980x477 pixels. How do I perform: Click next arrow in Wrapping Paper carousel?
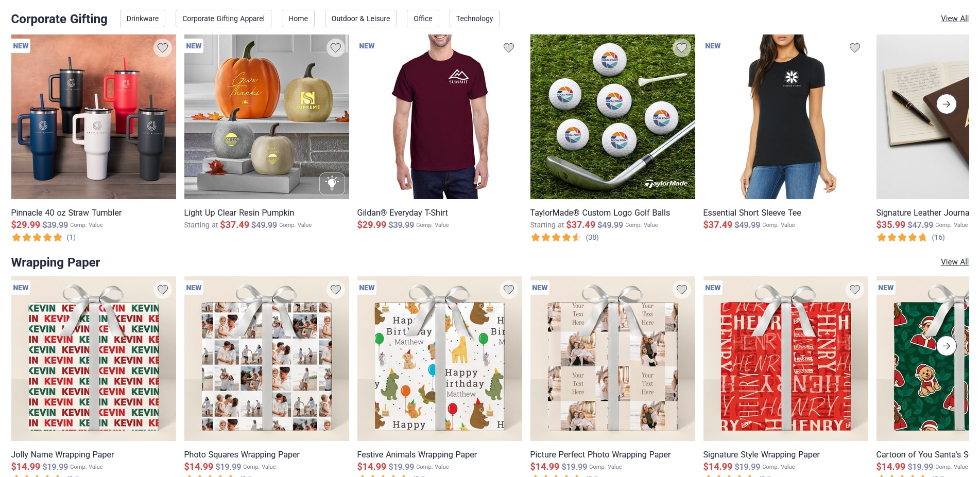pos(947,346)
